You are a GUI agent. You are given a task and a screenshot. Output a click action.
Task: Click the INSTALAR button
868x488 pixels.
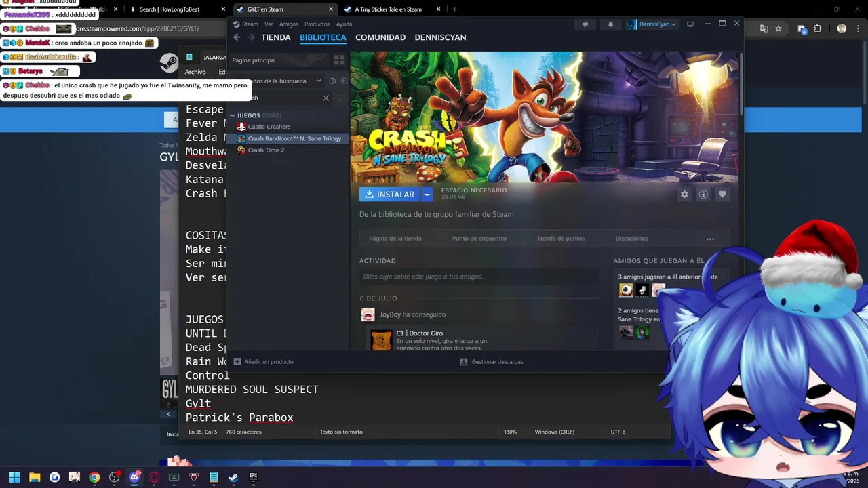click(389, 195)
